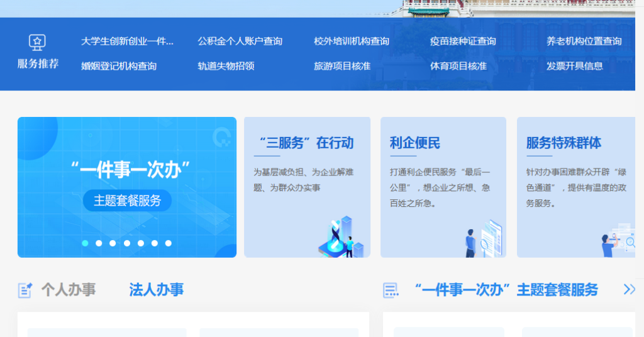Click the 主题套餐服务 banner button

click(128, 201)
